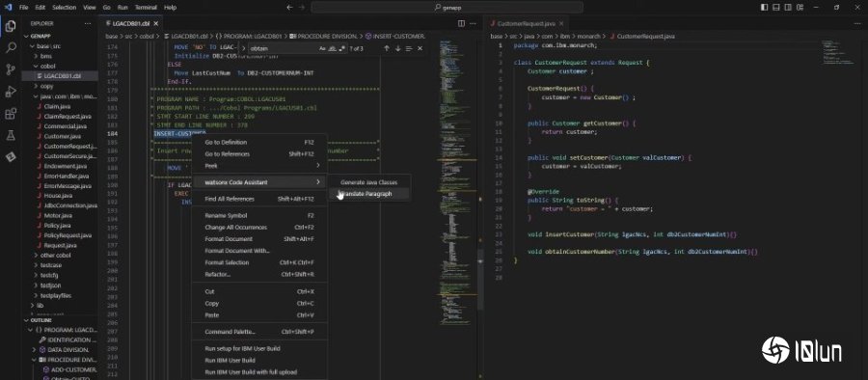Screen dimensions: 868x380
Task: Select Format Document in context menu
Action: 259,239
